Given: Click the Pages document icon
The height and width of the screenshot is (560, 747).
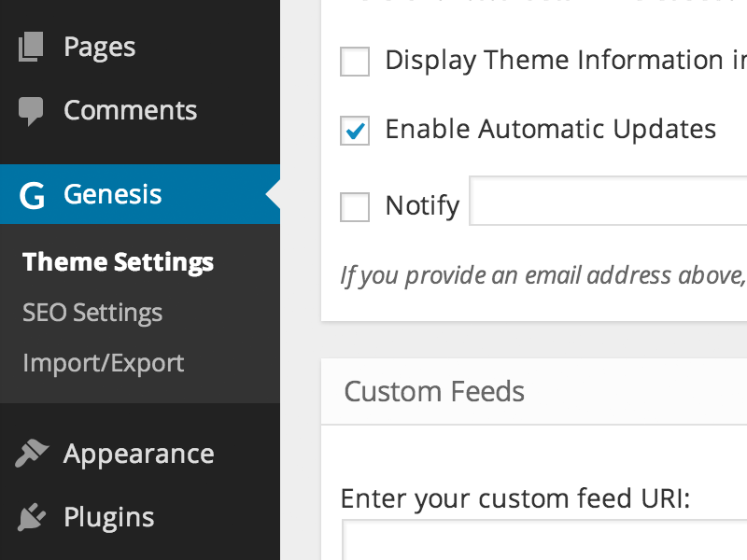Looking at the screenshot, I should point(31,46).
